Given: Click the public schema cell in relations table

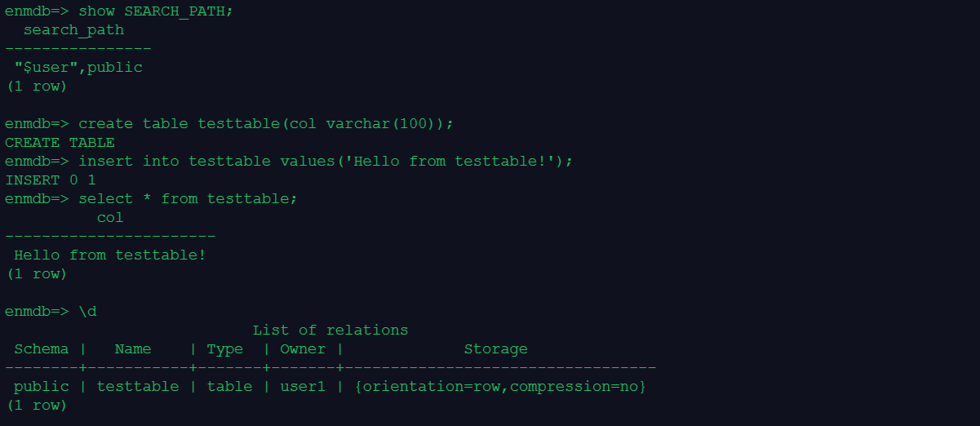Looking at the screenshot, I should (x=42, y=387).
